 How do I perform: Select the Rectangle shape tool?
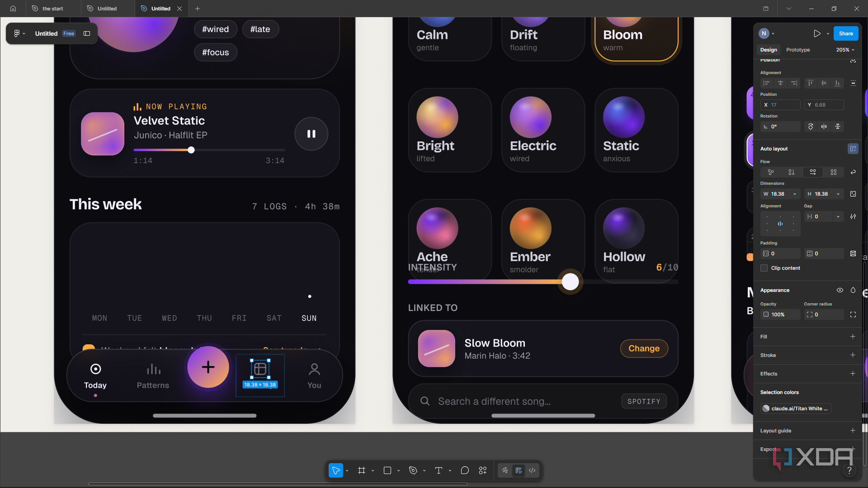[387, 470]
